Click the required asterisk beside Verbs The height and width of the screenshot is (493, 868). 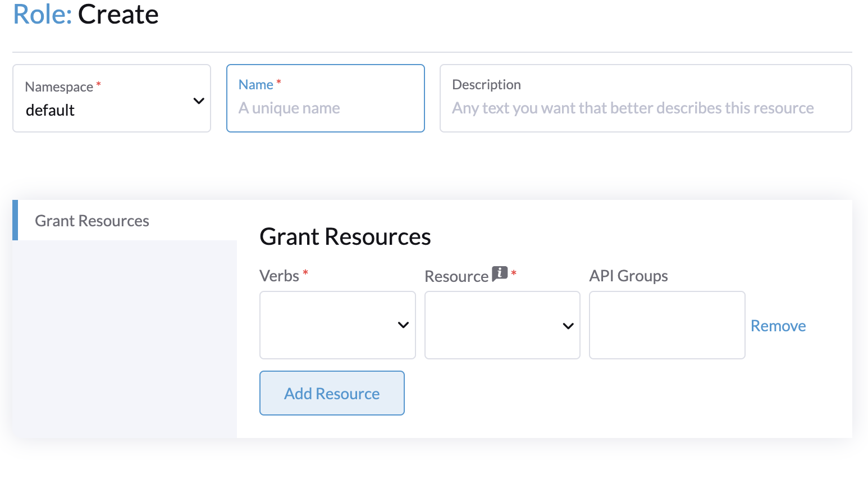pyautogui.click(x=305, y=272)
